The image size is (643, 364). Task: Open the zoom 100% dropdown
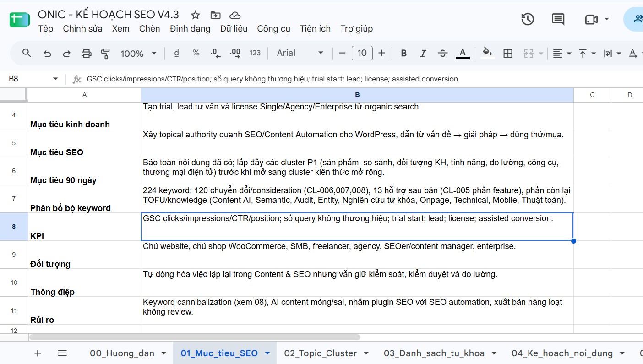[138, 54]
